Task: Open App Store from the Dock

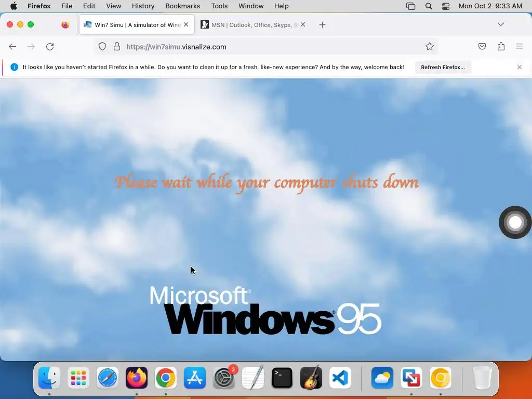Action: coord(195,378)
